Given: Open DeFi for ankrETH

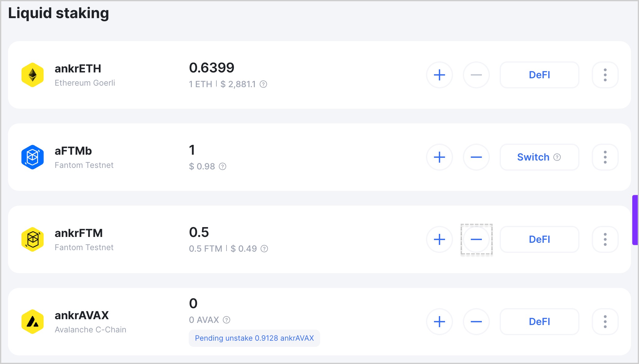Looking at the screenshot, I should [539, 75].
